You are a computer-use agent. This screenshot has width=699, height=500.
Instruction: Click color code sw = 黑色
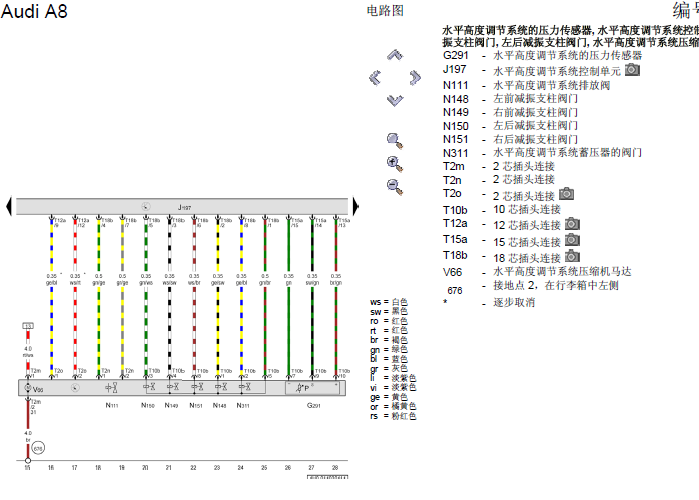(x=389, y=311)
